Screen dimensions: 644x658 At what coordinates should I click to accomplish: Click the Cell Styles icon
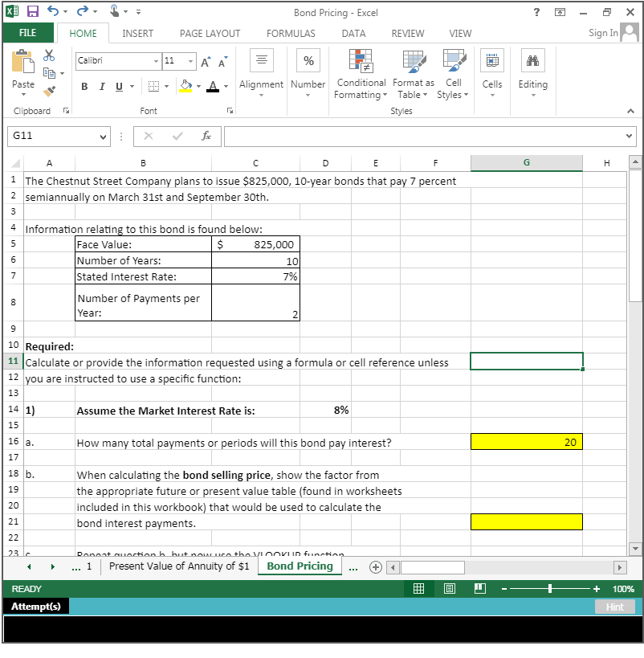[x=454, y=61]
